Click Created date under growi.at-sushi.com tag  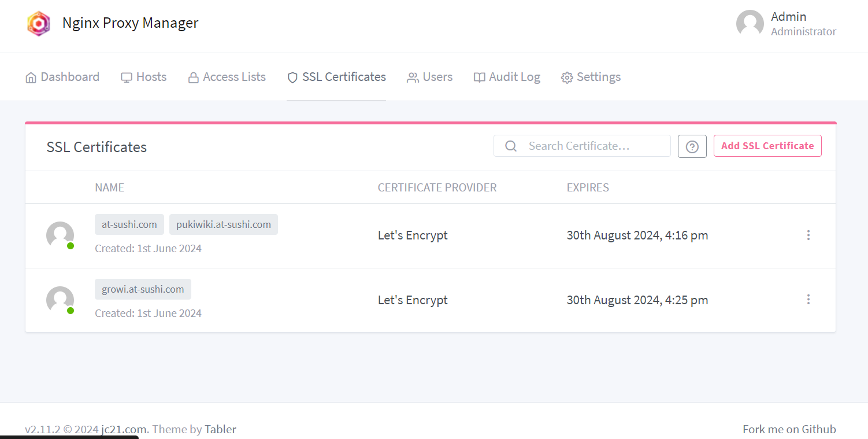(149, 313)
